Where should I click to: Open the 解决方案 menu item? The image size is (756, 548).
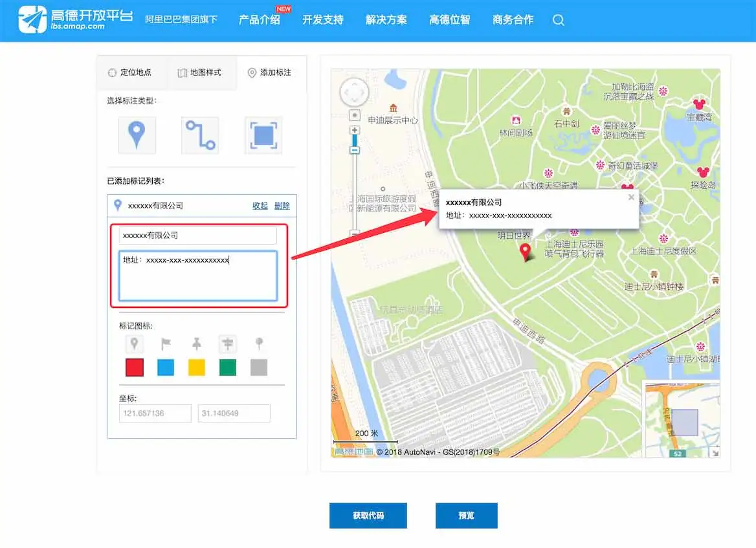pos(386,20)
